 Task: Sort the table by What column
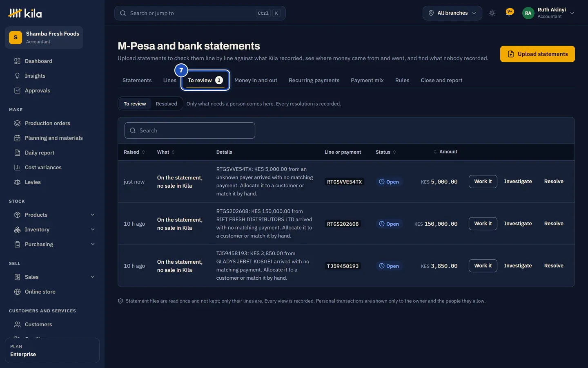tap(166, 152)
